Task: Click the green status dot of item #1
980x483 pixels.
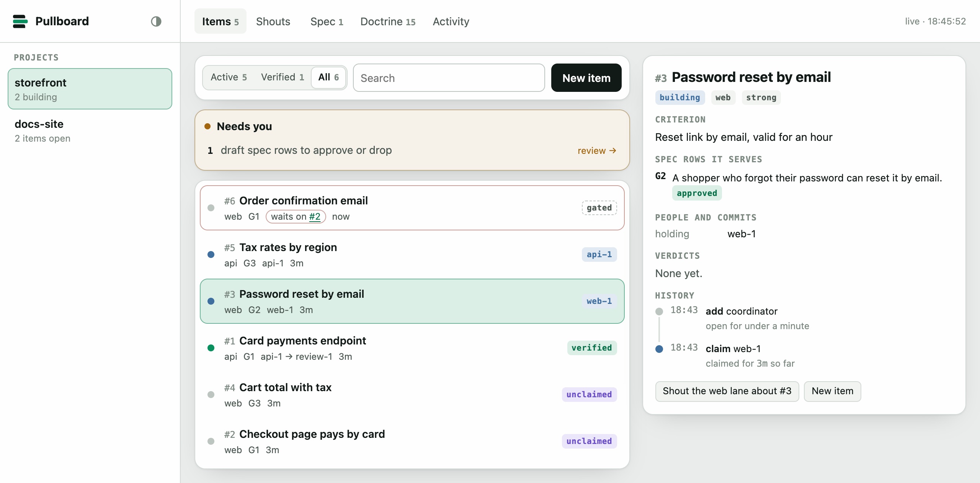Action: tap(211, 348)
